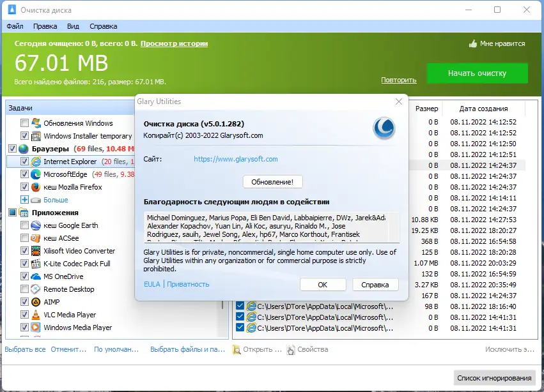Select the AIMP player icon
The image size is (544, 392).
[x=35, y=301]
